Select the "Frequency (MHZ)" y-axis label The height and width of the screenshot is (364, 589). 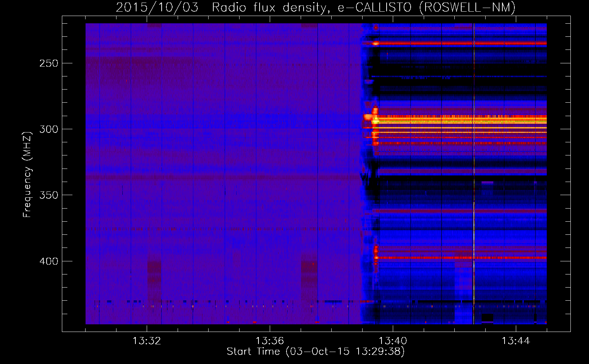click(27, 174)
